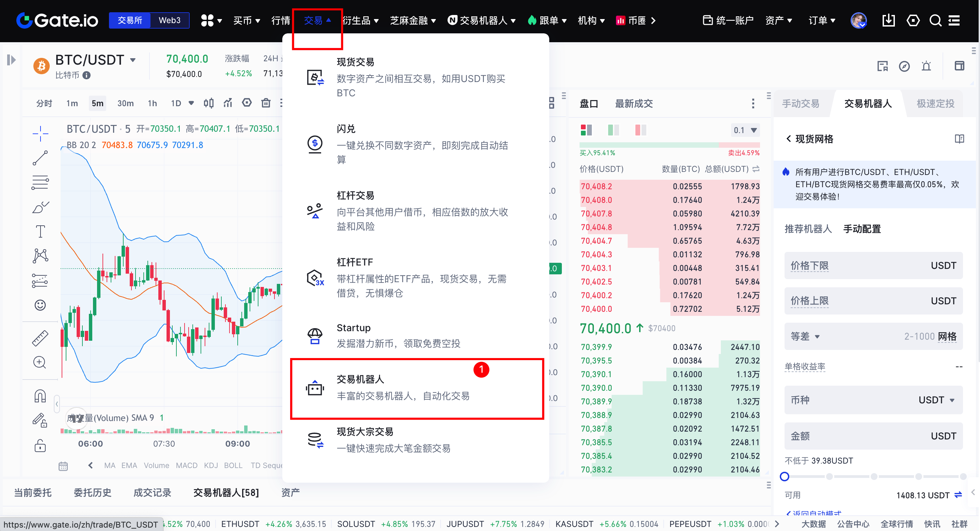Image resolution: width=980 pixels, height=531 pixels.
Task: Show sell-only order book view
Action: click(641, 130)
